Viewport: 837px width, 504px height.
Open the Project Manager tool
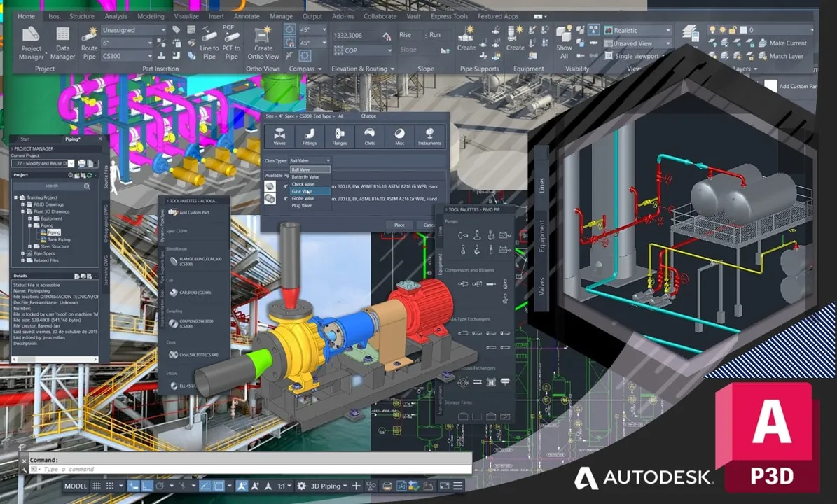click(31, 43)
